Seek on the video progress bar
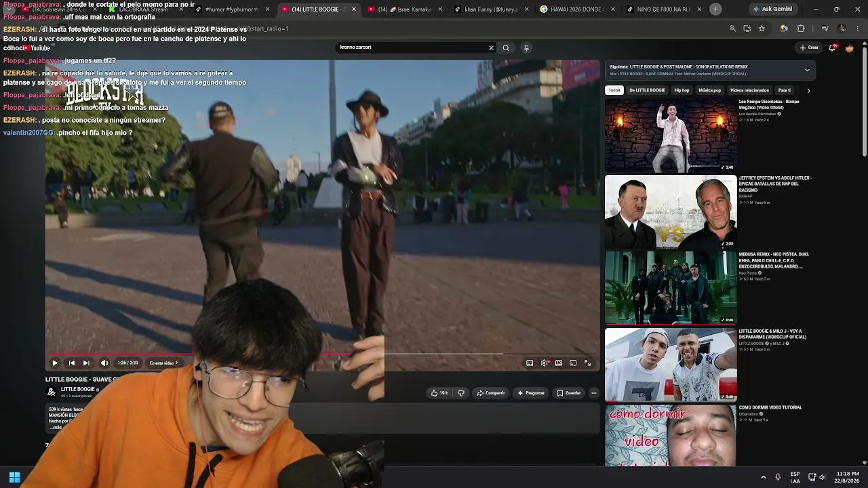Viewport: 868px width, 488px height. 322,353
